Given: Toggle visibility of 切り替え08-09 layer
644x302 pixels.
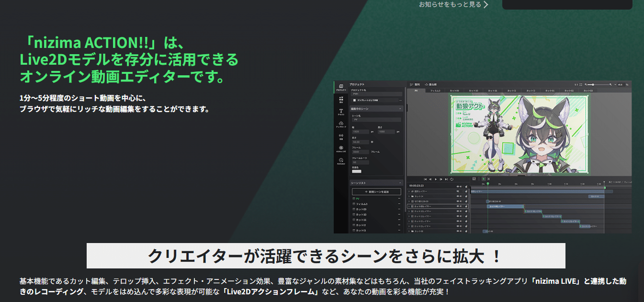Looking at the screenshot, I should click(458, 201).
